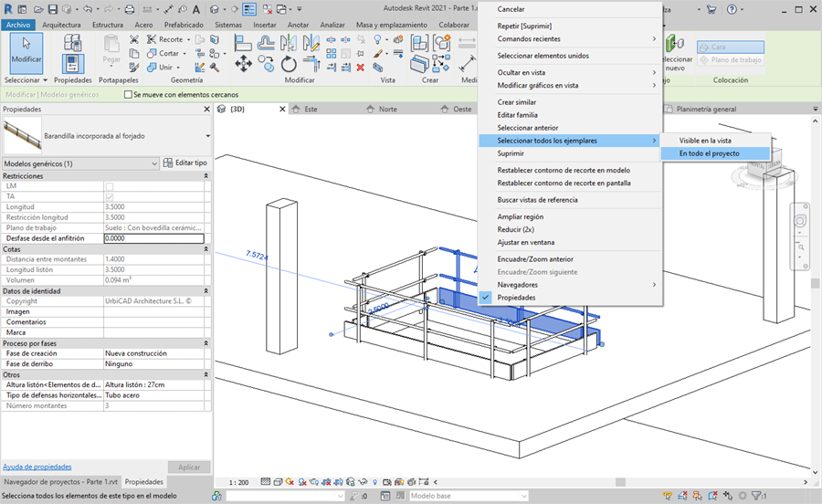Image resolution: width=822 pixels, height=504 pixels.
Task: Open the family type selector dropdown arrow
Action: click(x=207, y=136)
